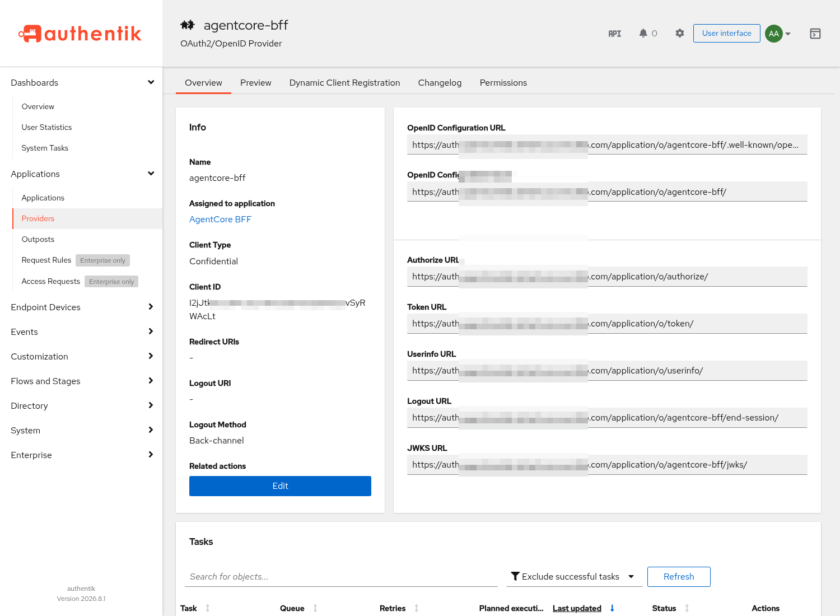The height and width of the screenshot is (616, 840).
Task: Select the Token URL field
Action: click(x=607, y=324)
